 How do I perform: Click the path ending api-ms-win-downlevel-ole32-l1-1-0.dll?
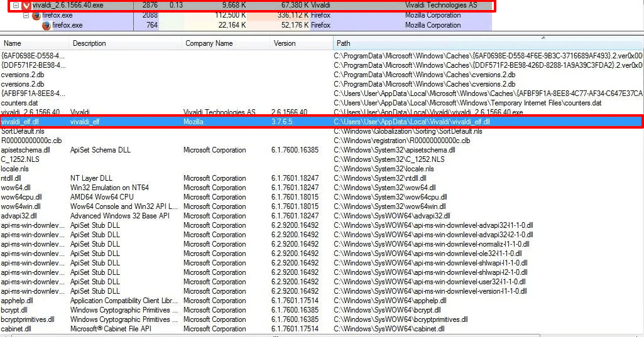(x=428, y=254)
